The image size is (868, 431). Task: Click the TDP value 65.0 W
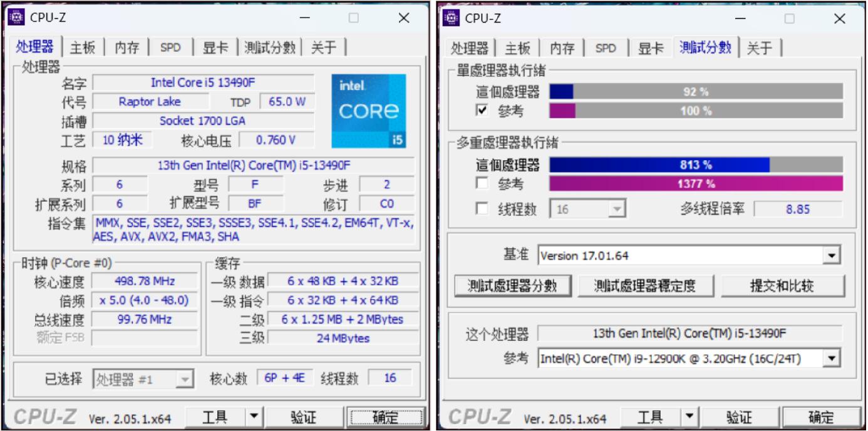(287, 101)
